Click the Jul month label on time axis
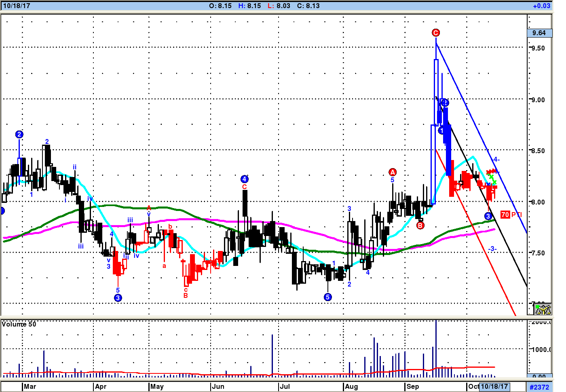Image resolution: width=566 pixels, height=392 pixels. (x=285, y=386)
